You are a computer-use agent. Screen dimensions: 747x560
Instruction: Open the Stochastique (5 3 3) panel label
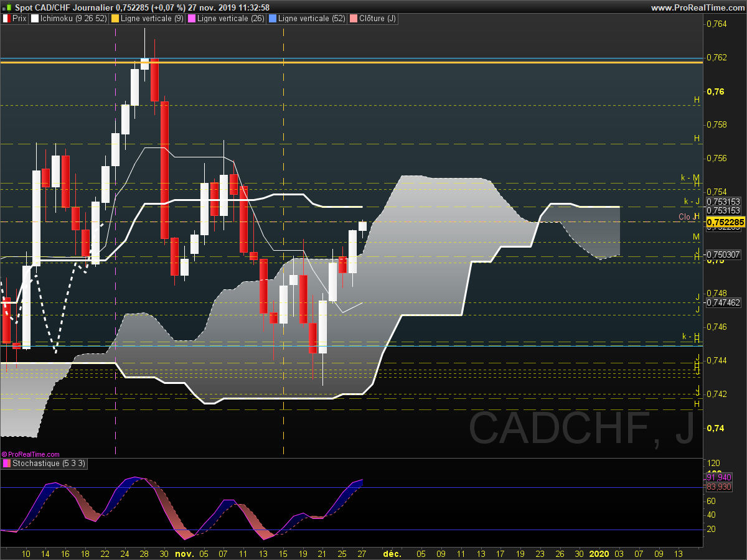pos(45,464)
